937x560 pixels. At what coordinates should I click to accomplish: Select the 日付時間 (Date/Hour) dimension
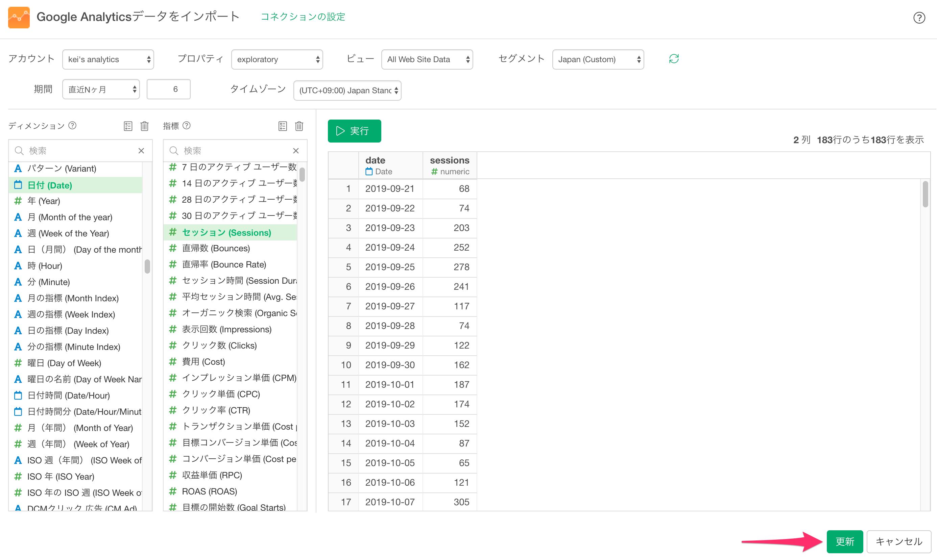point(75,396)
